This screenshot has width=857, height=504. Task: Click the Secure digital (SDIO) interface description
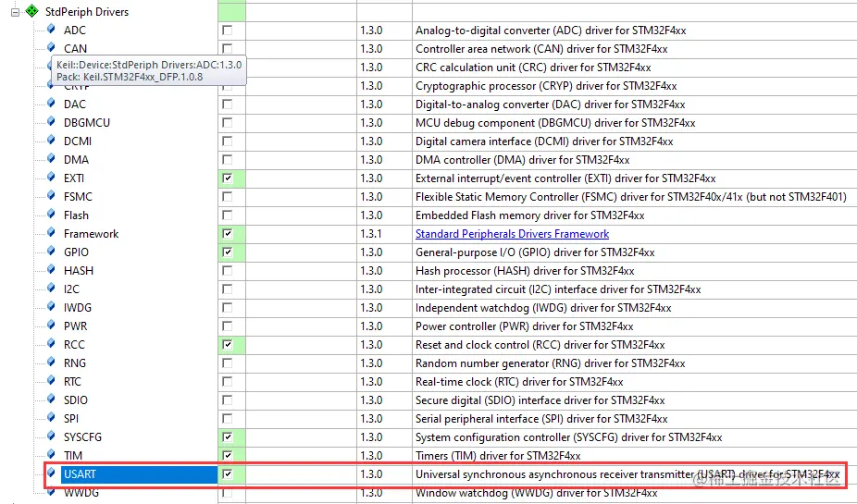tap(540, 400)
